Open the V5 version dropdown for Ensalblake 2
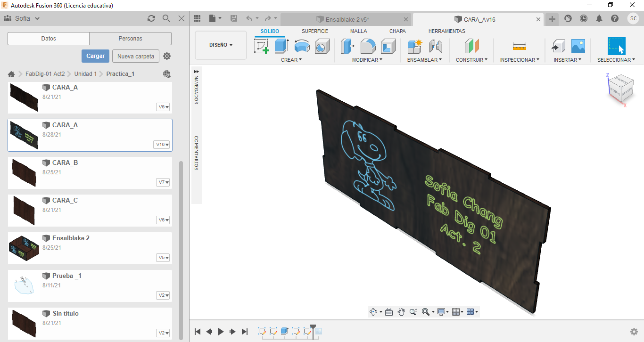This screenshot has height=342, width=644. (163, 258)
